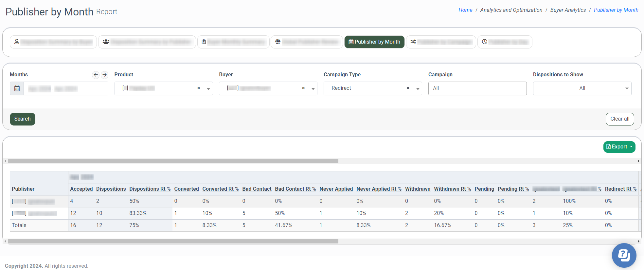644x270 pixels.
Task: Remove Redirect campaign type with x icon
Action: click(408, 88)
